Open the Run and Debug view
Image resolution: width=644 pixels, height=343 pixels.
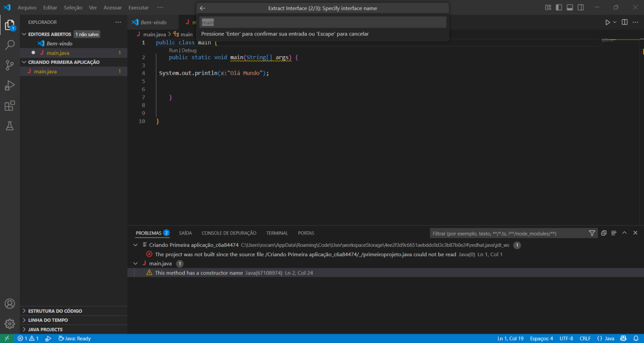[x=10, y=85]
